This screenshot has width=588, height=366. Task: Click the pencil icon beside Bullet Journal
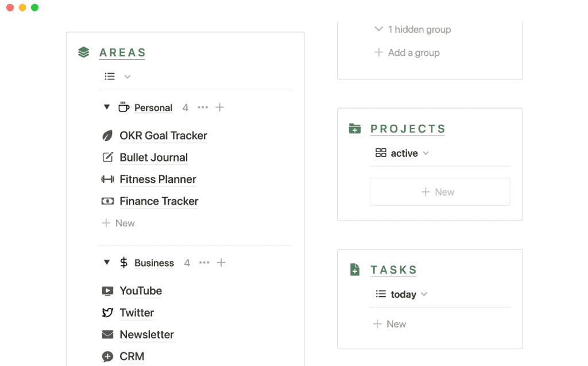coord(107,157)
